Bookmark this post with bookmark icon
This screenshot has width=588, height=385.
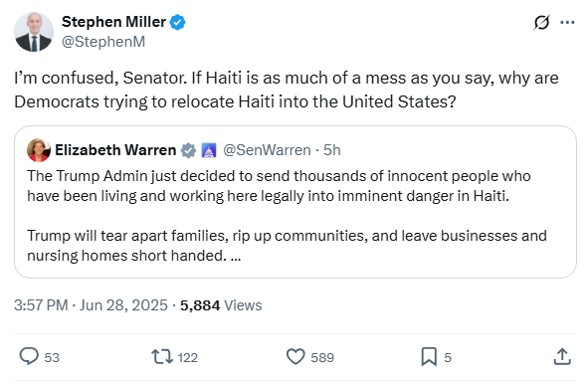pyautogui.click(x=429, y=356)
